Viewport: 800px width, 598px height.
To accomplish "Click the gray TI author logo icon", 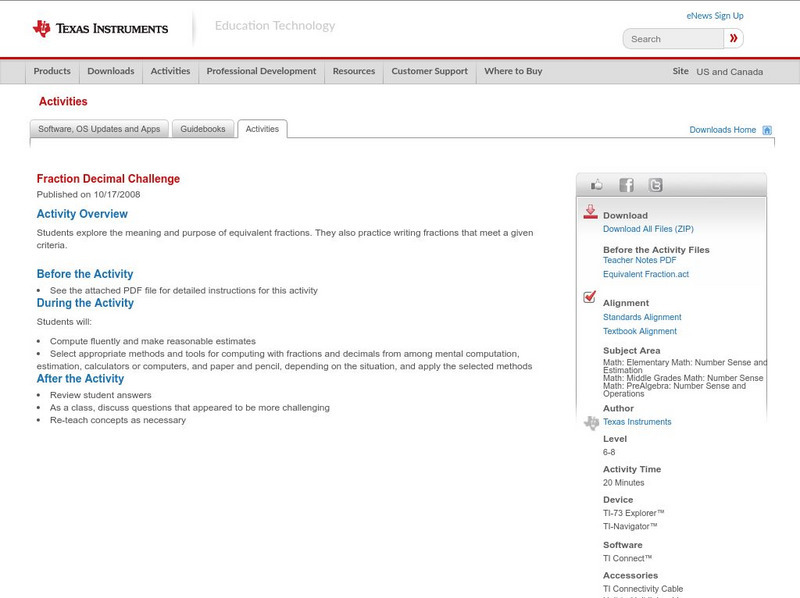I will point(591,422).
